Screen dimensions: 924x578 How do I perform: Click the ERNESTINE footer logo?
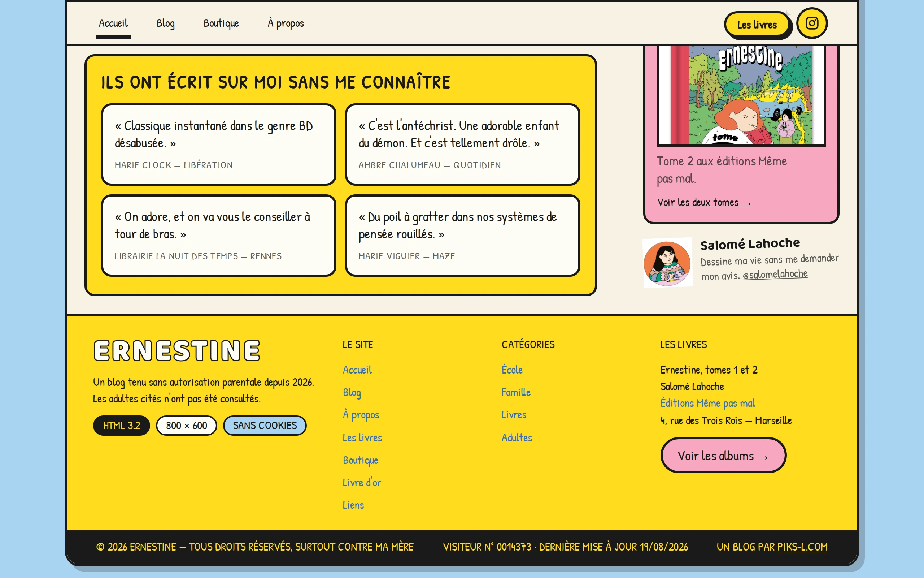[x=177, y=350]
